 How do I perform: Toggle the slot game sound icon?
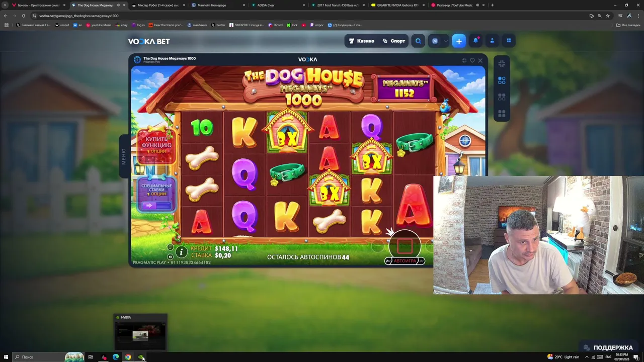170,257
